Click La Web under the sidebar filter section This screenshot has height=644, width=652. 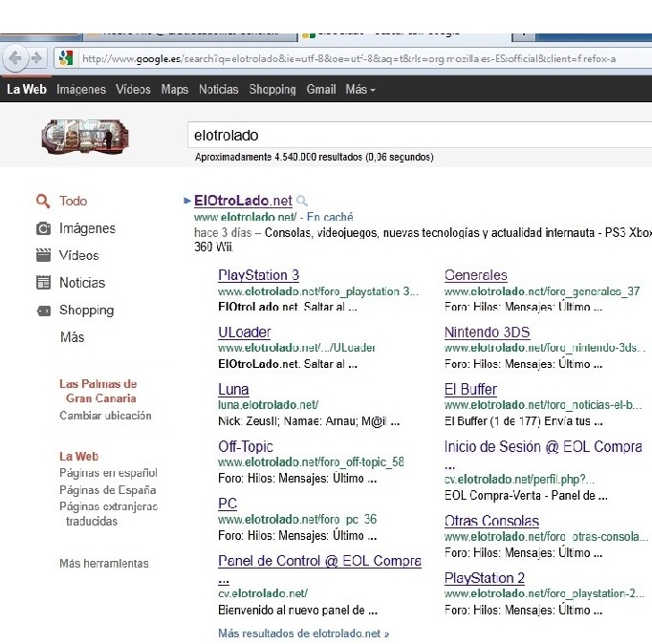[78, 456]
